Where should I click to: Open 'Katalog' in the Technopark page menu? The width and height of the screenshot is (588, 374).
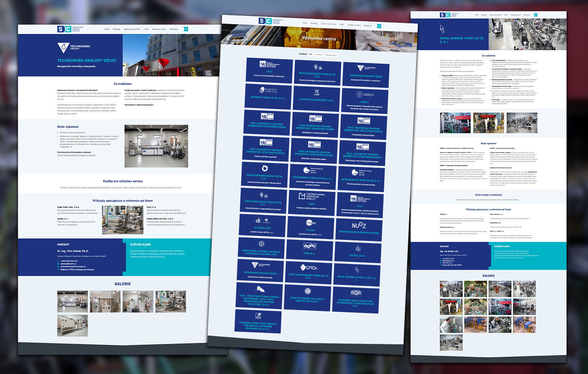[116, 29]
